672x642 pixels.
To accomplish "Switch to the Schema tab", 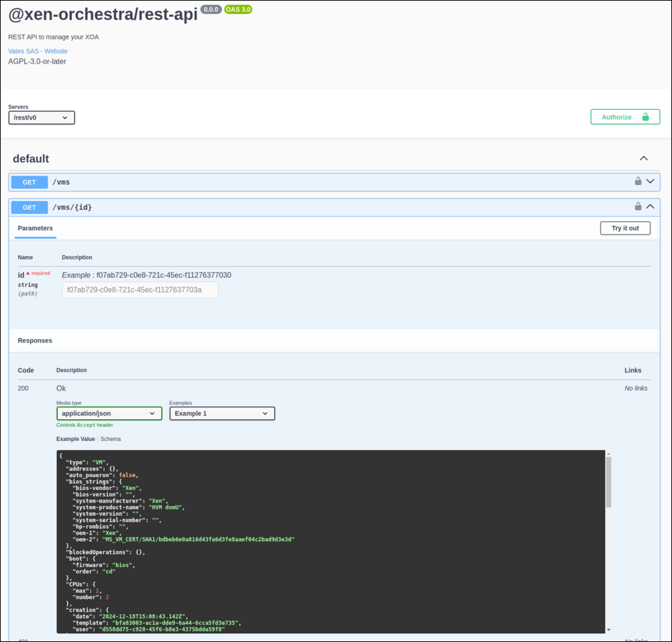I will click(x=111, y=439).
